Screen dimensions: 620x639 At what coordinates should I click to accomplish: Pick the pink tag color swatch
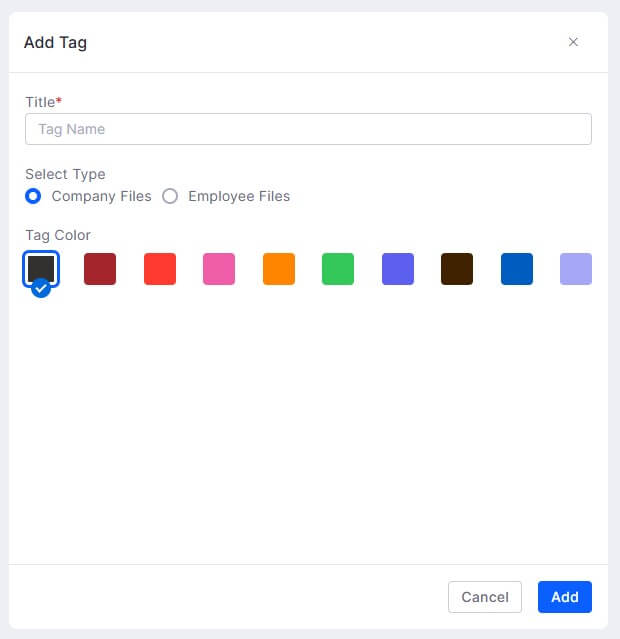click(x=219, y=269)
